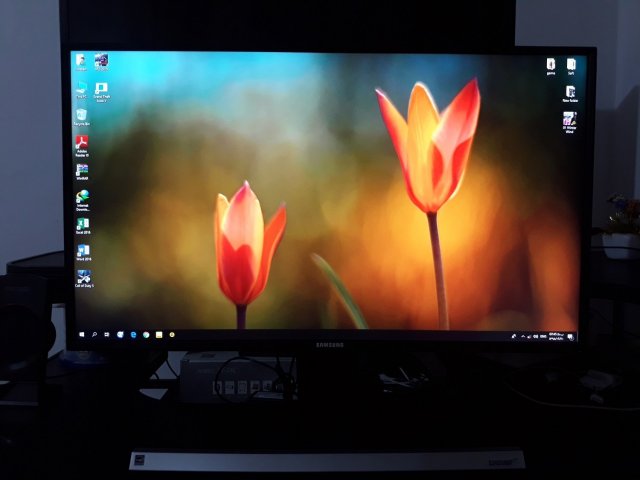Open taskbar search magnifier icon

(94, 333)
